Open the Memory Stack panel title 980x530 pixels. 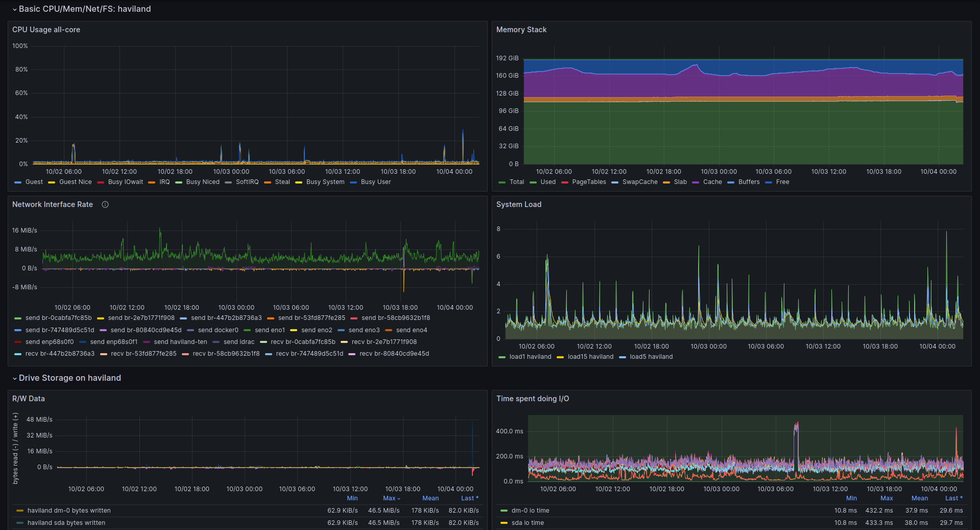click(521, 30)
